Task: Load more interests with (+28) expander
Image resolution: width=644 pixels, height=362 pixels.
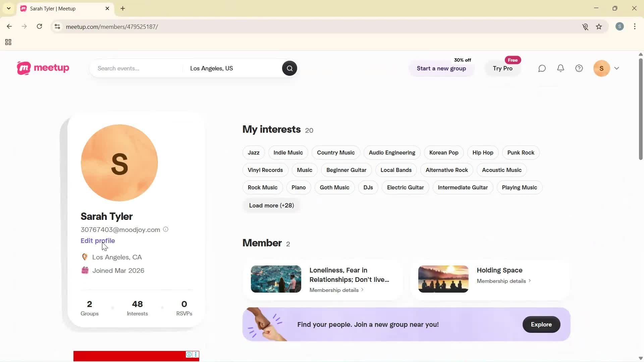Action: tap(271, 205)
